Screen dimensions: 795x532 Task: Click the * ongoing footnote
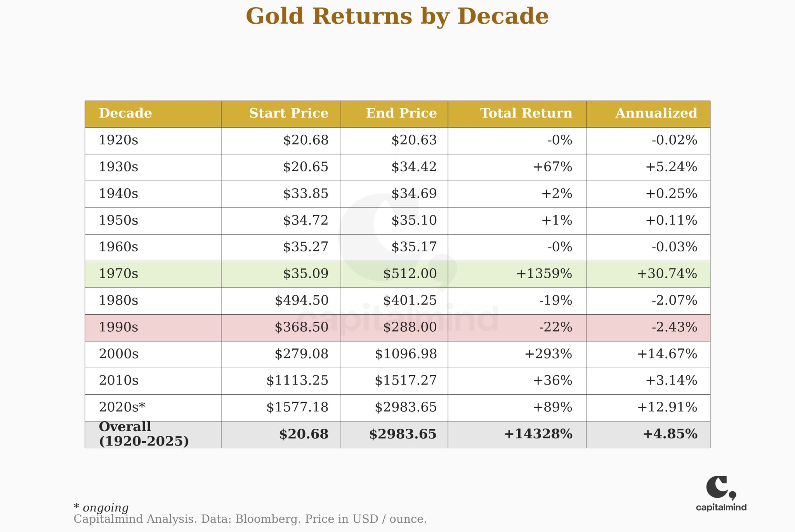coord(101,508)
